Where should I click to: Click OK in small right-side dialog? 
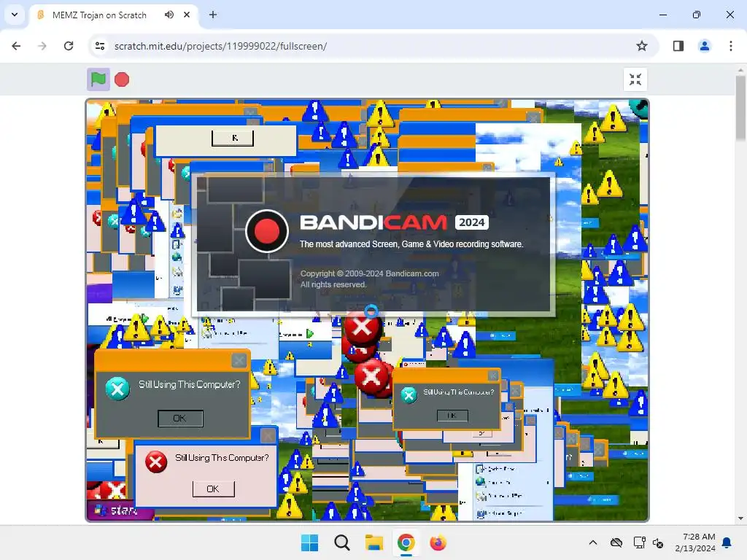452,415
